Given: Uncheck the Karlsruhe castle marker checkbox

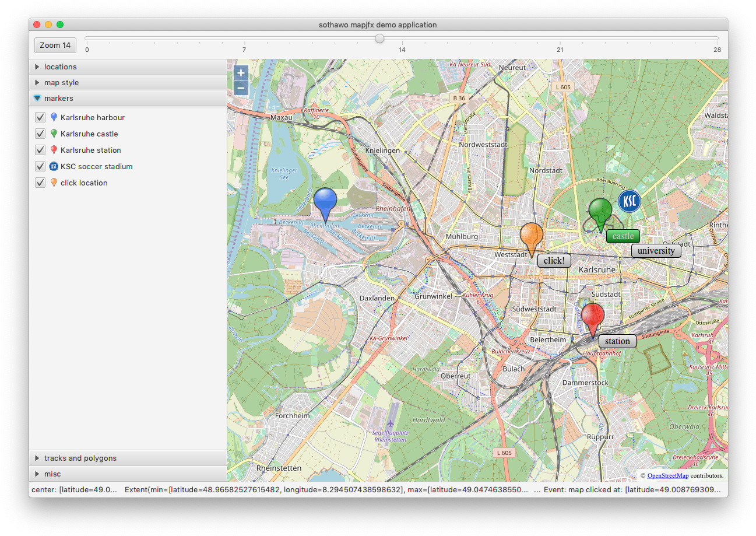Looking at the screenshot, I should (x=40, y=134).
